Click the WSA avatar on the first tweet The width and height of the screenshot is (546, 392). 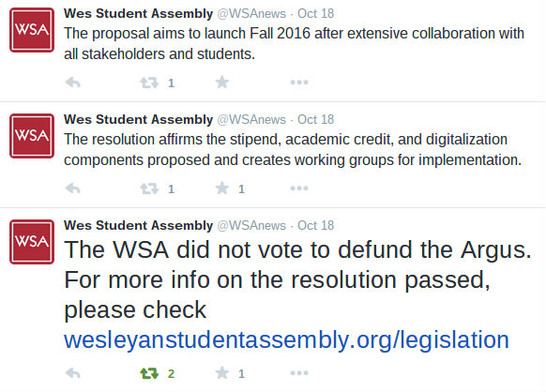[x=32, y=30]
